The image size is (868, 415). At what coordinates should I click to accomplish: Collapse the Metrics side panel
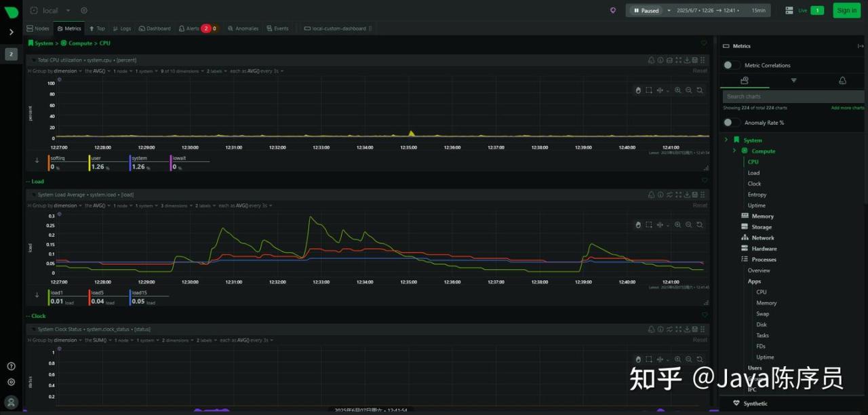point(861,46)
